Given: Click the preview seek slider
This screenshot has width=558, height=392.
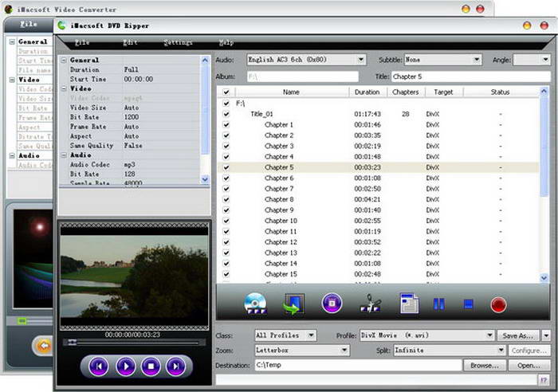Looking at the screenshot, I should (x=132, y=342).
